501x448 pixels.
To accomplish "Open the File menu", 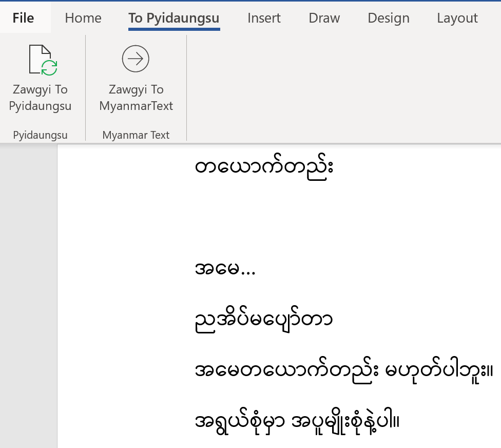I will [x=23, y=17].
